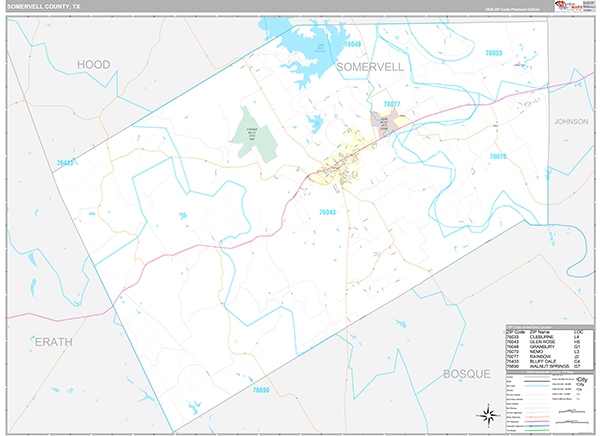The image size is (600, 436).
Task: Click ZIP code label 76048 on map
Action: click(x=352, y=44)
